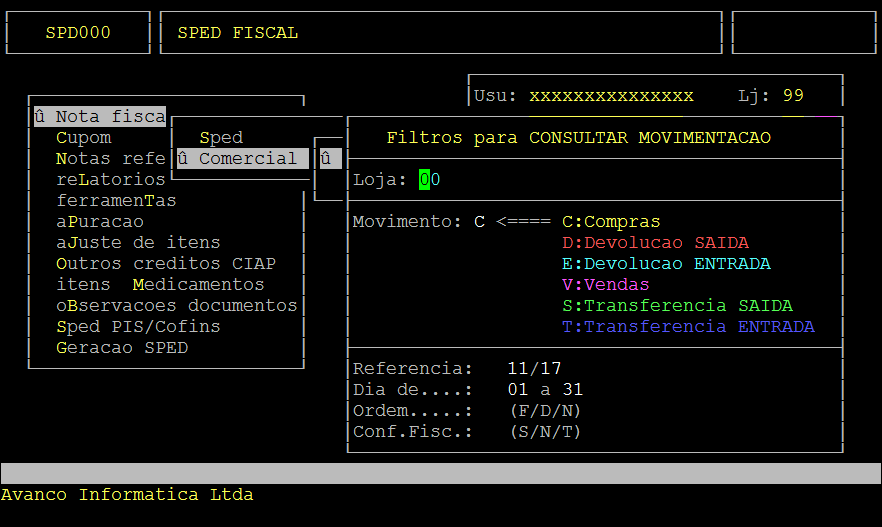The height and width of the screenshot is (527, 882).
Task: Choose C:Compras movement option
Action: pyautogui.click(x=611, y=222)
